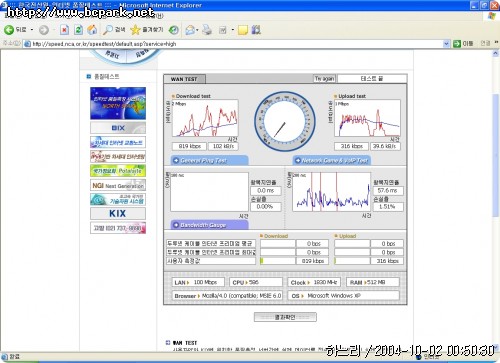Image resolution: width=500 pixels, height=363 pixels.
Task: Click the Forward arrow toolbar button
Action: (x=44, y=30)
